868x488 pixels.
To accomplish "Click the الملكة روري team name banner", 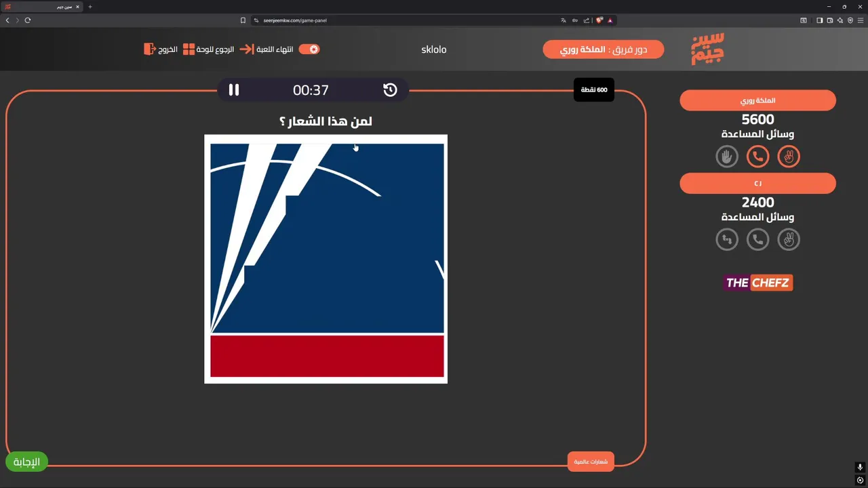I will tap(757, 100).
